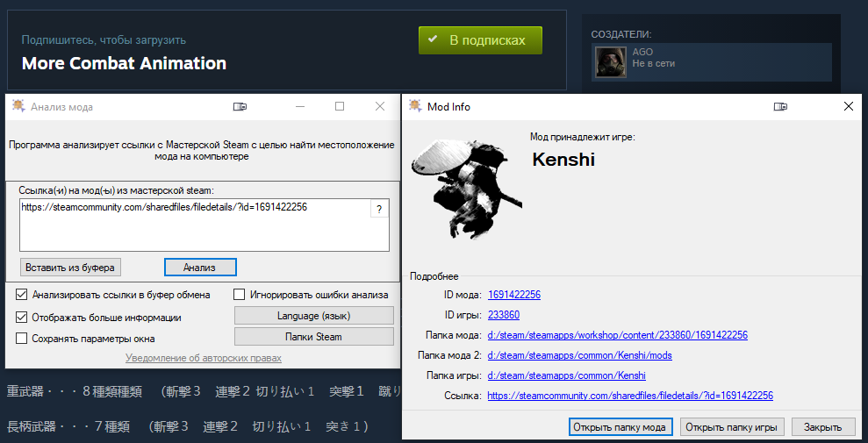Click game ID link 233860
This screenshot has height=443, width=868.
click(x=504, y=315)
